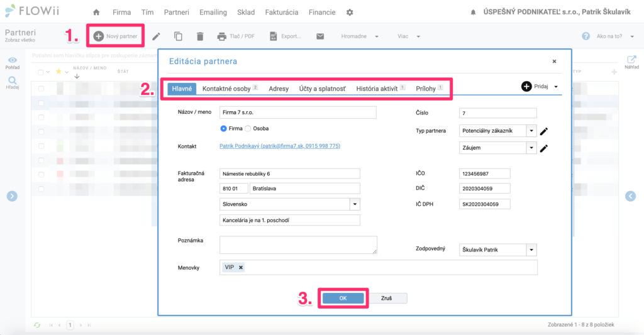Open Viac dropdown
Viewport: 644px width, 335px height.
click(409, 36)
